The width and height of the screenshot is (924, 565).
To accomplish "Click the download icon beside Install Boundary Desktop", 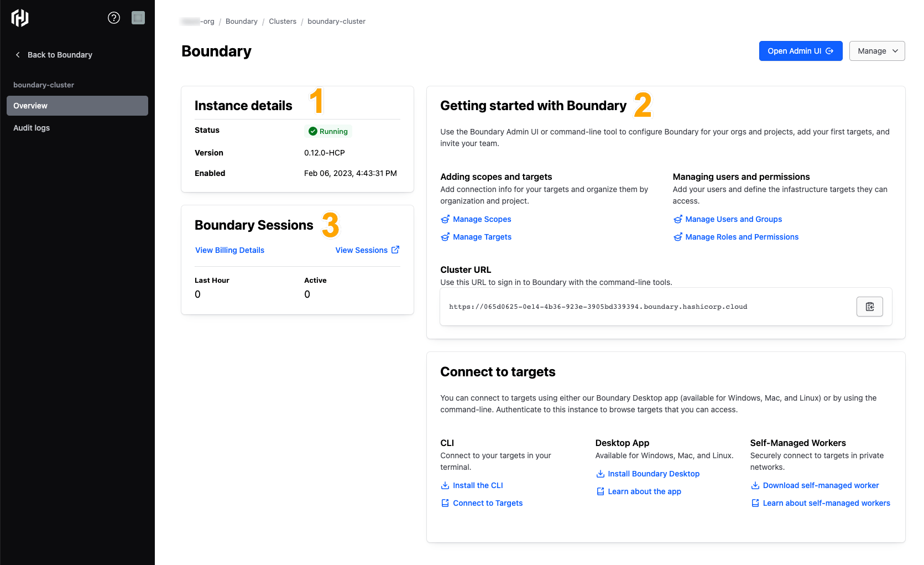I will coord(601,474).
